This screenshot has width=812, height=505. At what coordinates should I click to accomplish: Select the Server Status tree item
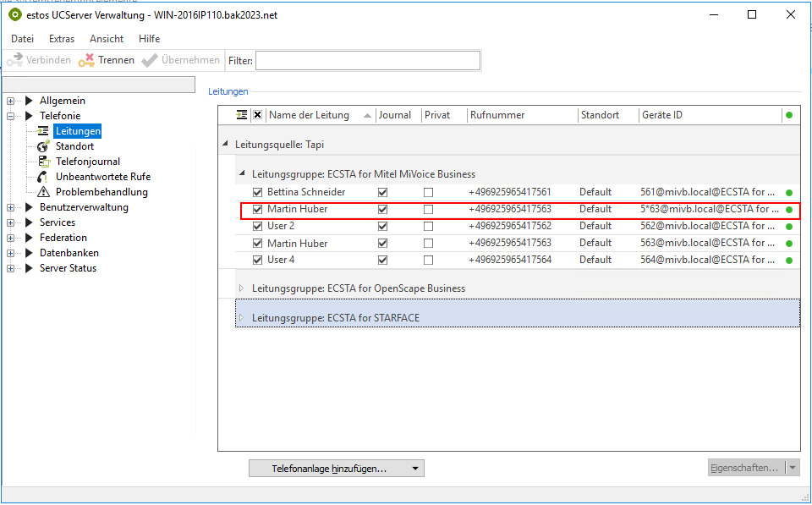coord(68,268)
